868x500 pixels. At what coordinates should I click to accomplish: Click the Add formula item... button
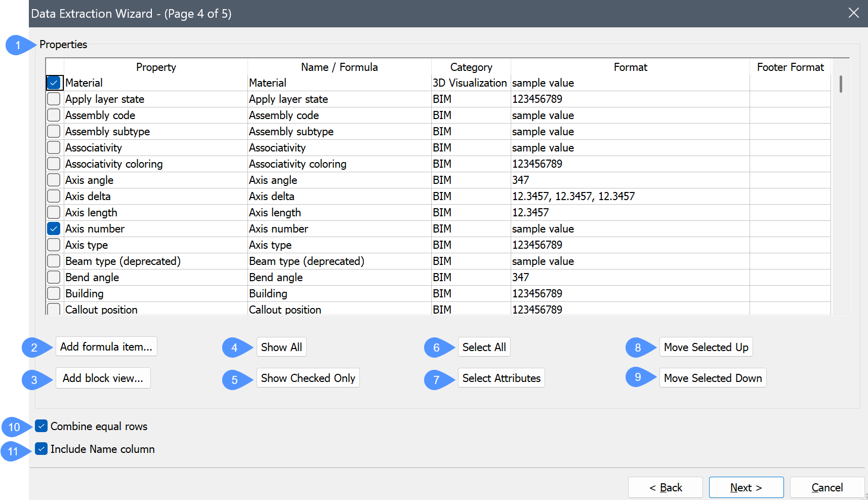(106, 347)
